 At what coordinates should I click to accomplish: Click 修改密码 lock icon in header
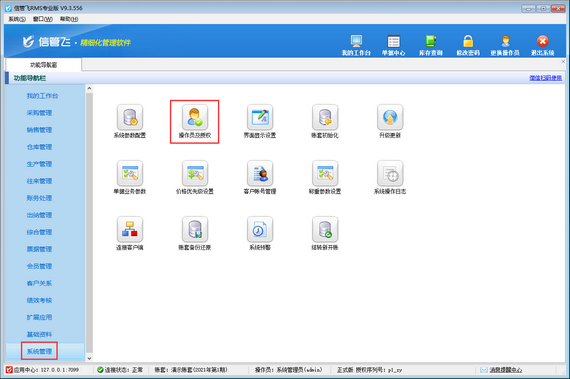[x=468, y=45]
